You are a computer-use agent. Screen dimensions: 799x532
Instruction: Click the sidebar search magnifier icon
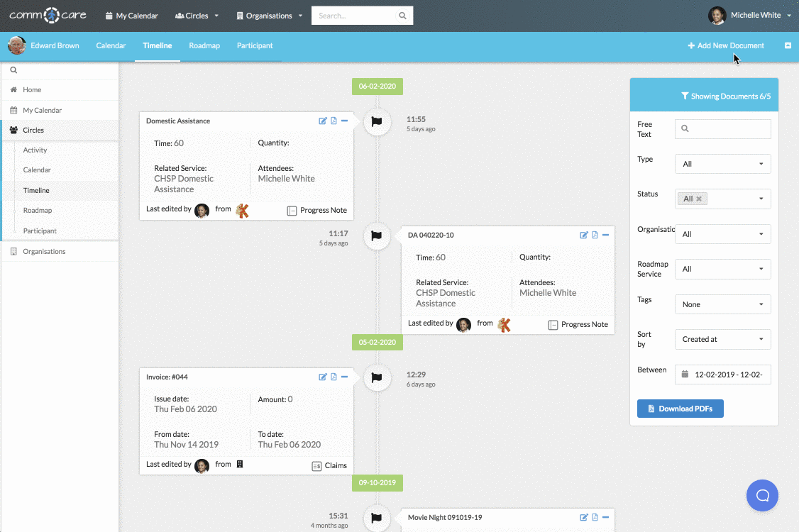13,70
